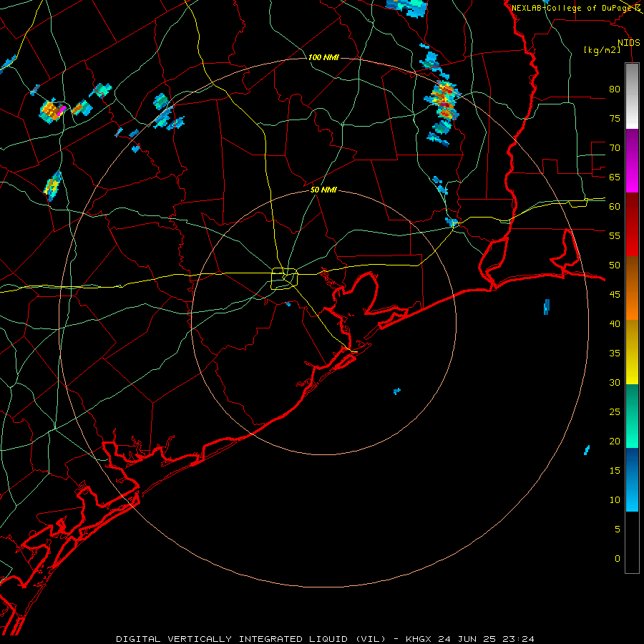Select the 70 value on the scale

point(615,148)
